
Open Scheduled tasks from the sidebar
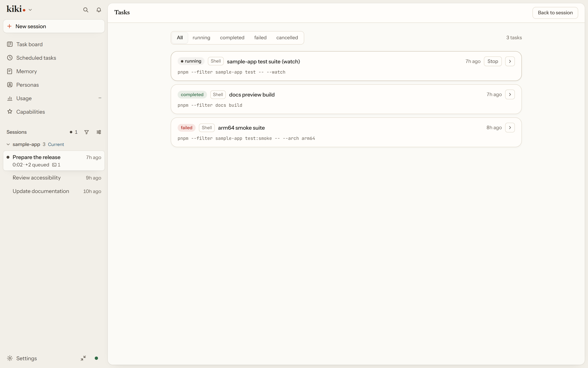pos(54,58)
